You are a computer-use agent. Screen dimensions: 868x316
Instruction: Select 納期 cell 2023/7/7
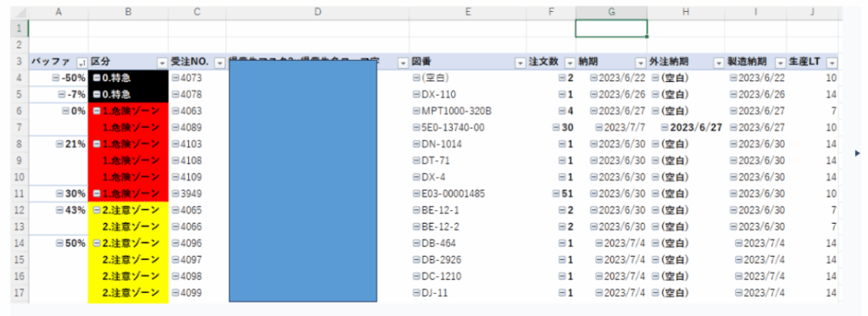(611, 127)
